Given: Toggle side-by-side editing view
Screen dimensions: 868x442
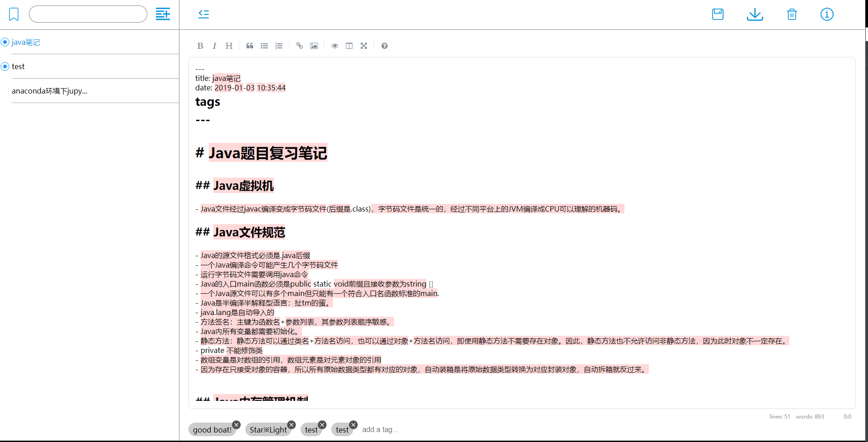Looking at the screenshot, I should [x=349, y=46].
